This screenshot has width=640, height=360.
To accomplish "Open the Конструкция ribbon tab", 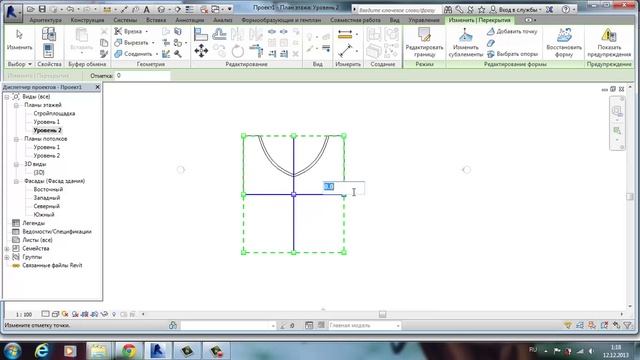I will [87, 20].
